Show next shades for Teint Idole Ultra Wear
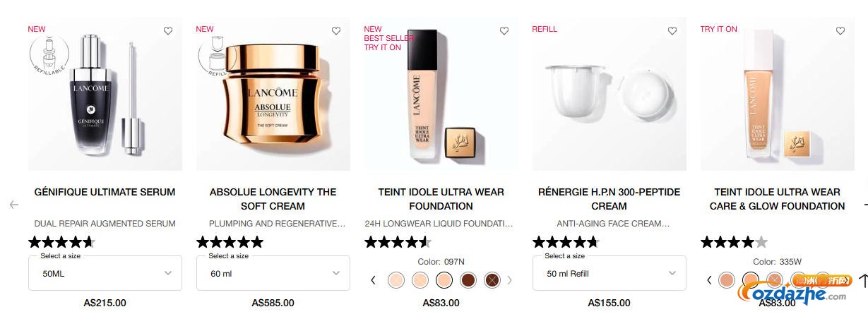 coord(510,280)
